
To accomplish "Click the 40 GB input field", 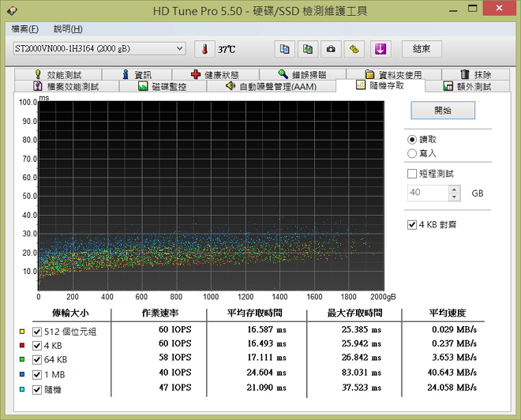I will pyautogui.click(x=428, y=193).
